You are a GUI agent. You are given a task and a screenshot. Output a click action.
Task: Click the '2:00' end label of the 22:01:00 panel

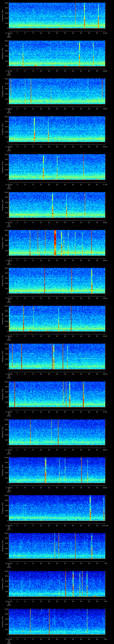point(105,601)
